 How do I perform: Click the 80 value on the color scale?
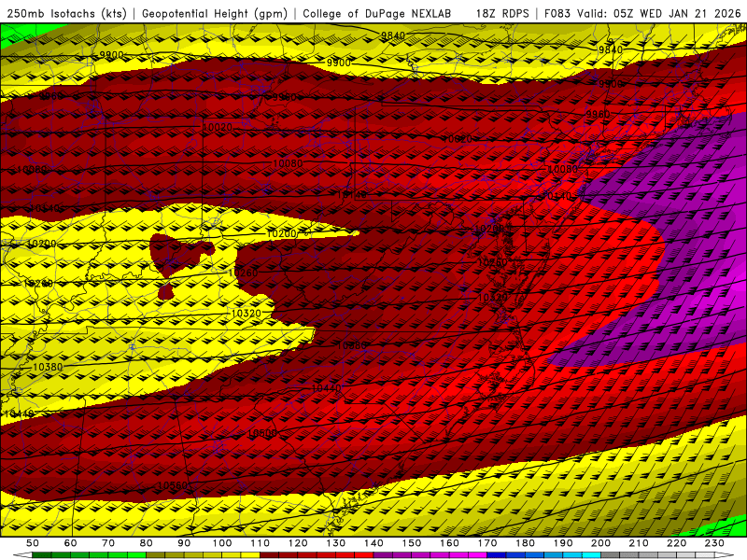[147, 543]
